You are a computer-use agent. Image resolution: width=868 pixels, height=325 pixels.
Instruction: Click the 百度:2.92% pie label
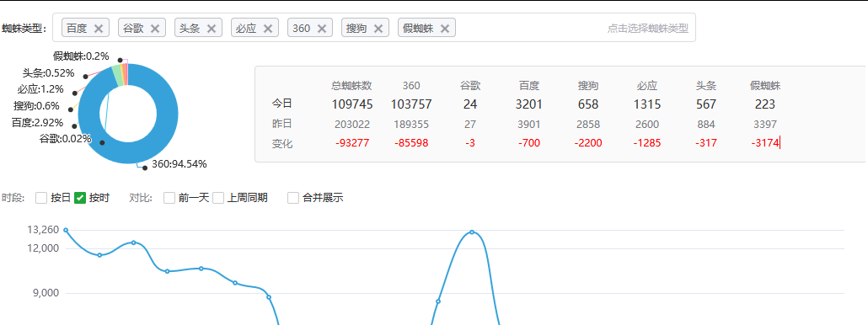click(x=37, y=123)
